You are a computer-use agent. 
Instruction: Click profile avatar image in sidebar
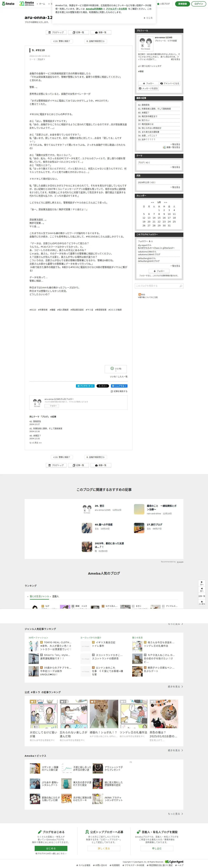pos(146,44)
